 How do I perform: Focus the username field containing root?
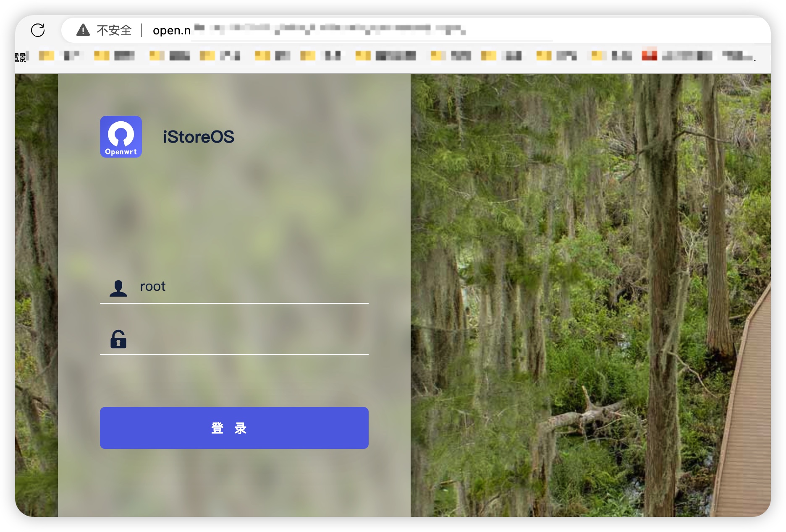click(x=252, y=287)
